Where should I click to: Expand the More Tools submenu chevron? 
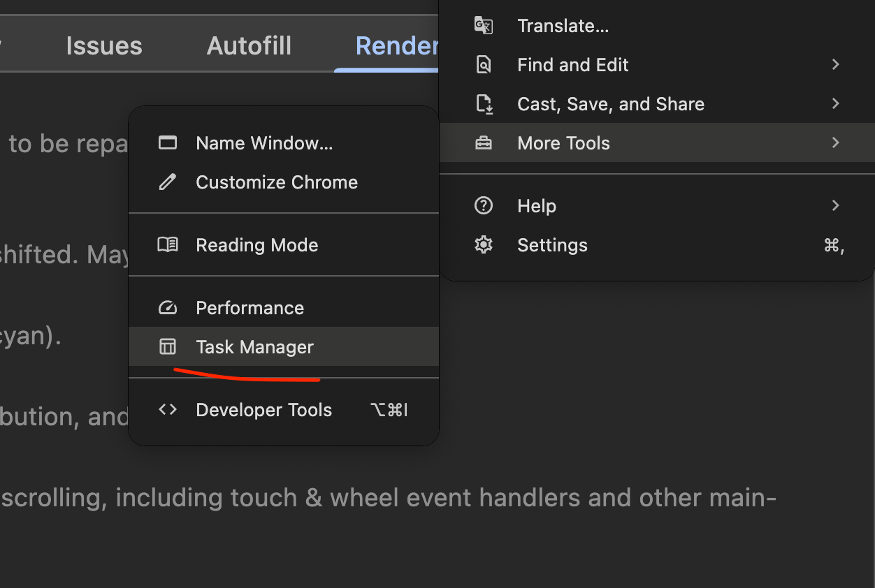[x=835, y=143]
